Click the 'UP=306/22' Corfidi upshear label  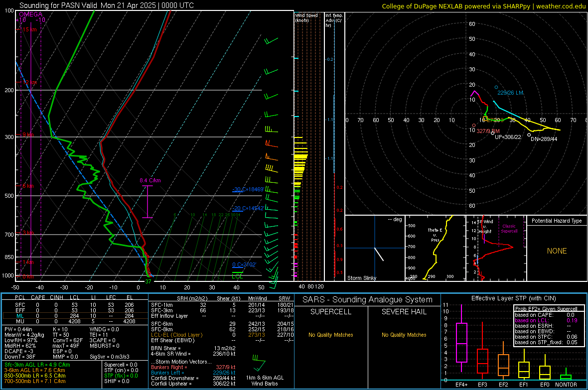[x=508, y=137]
